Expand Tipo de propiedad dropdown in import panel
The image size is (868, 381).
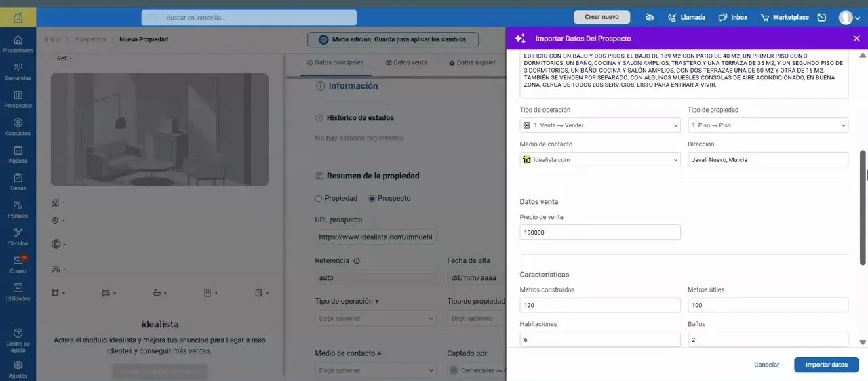point(768,125)
